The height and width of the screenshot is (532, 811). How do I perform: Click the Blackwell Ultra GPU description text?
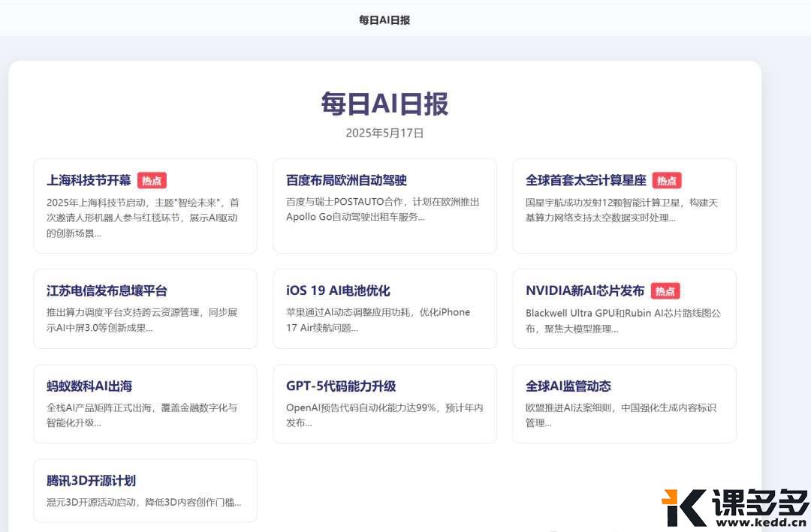click(x=623, y=320)
